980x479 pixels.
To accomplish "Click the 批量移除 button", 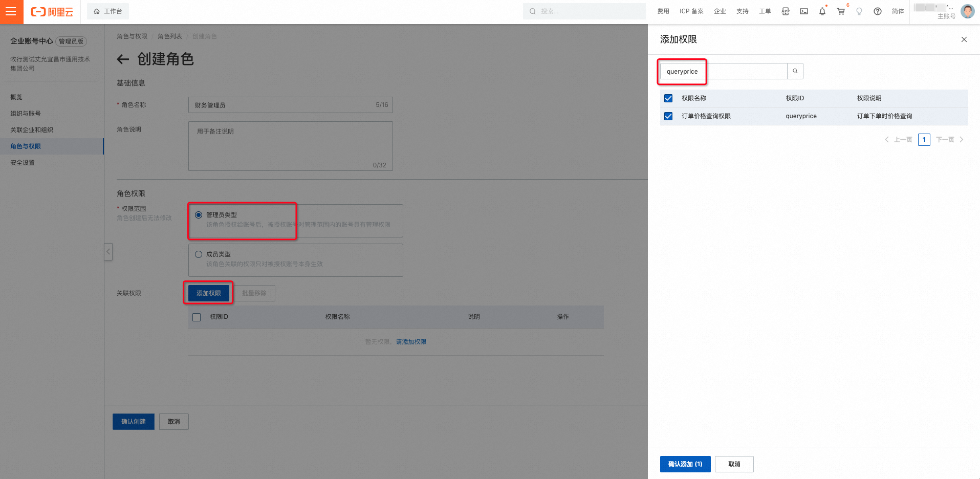I will [x=254, y=293].
